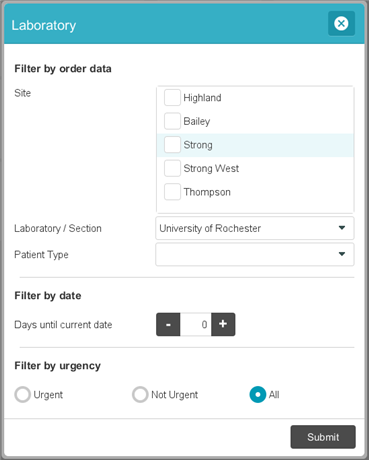This screenshot has height=460, width=369.
Task: Increase days with the plus button
Action: [223, 324]
